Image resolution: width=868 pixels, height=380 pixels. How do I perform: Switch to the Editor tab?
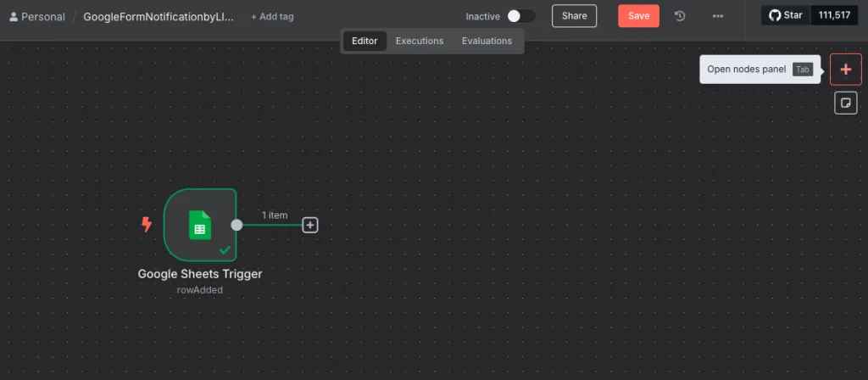[x=364, y=41]
